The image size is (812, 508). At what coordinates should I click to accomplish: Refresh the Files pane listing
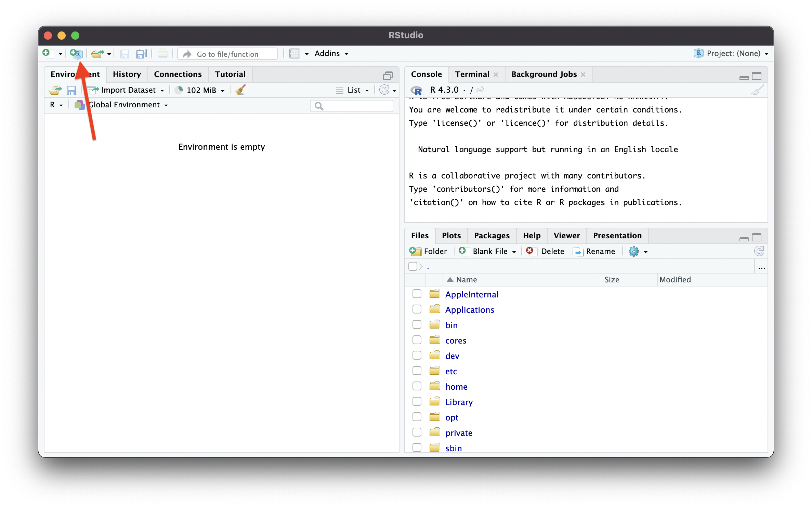759,251
